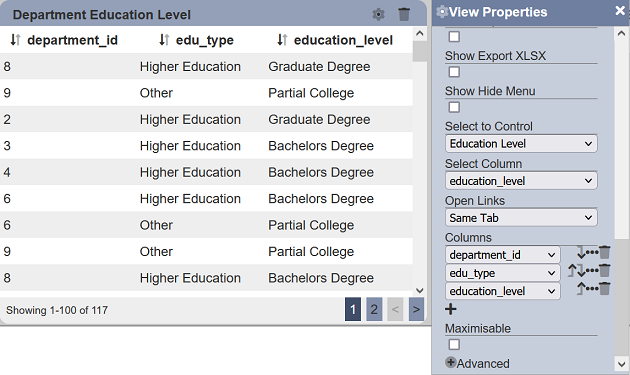630x375 pixels.
Task: Open settings gear for Department Education Level
Action: point(378,14)
